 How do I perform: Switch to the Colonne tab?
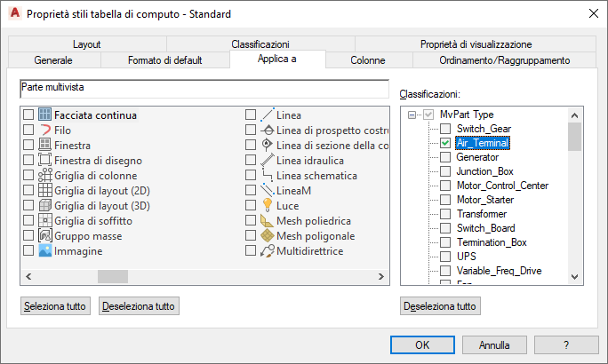click(x=367, y=60)
